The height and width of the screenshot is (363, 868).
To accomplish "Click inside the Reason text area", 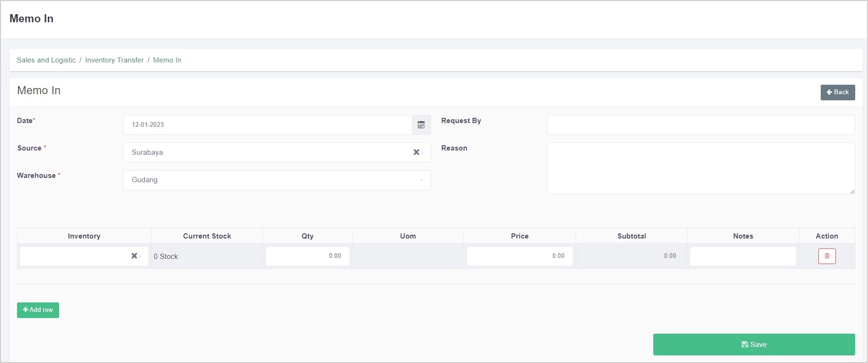I will point(701,168).
